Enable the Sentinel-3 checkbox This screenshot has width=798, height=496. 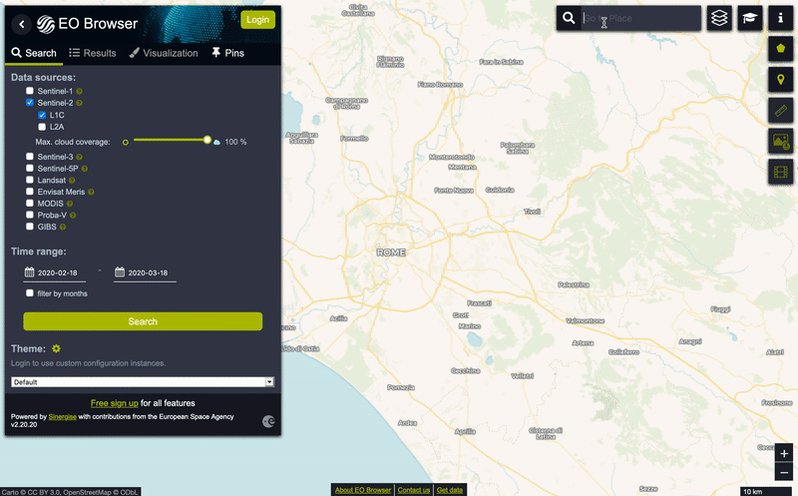30,156
